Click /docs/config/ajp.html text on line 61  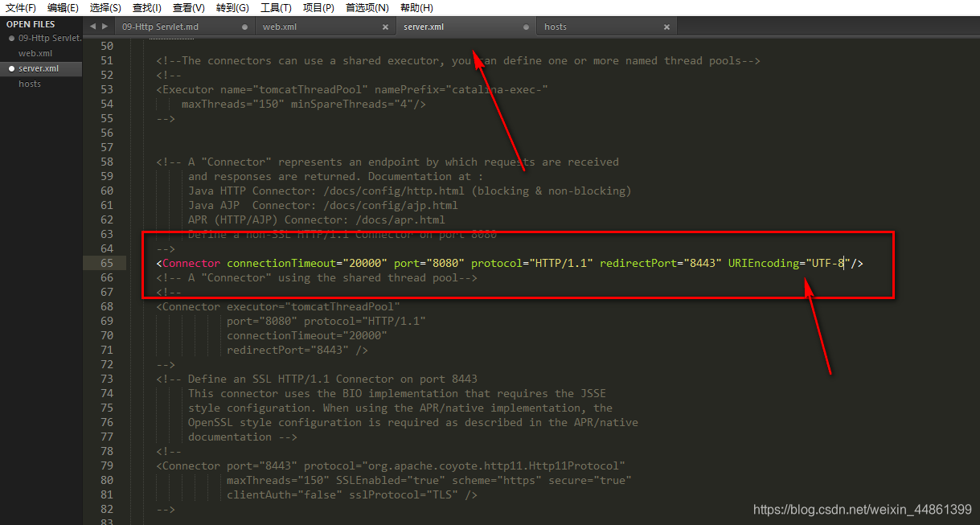click(x=391, y=205)
